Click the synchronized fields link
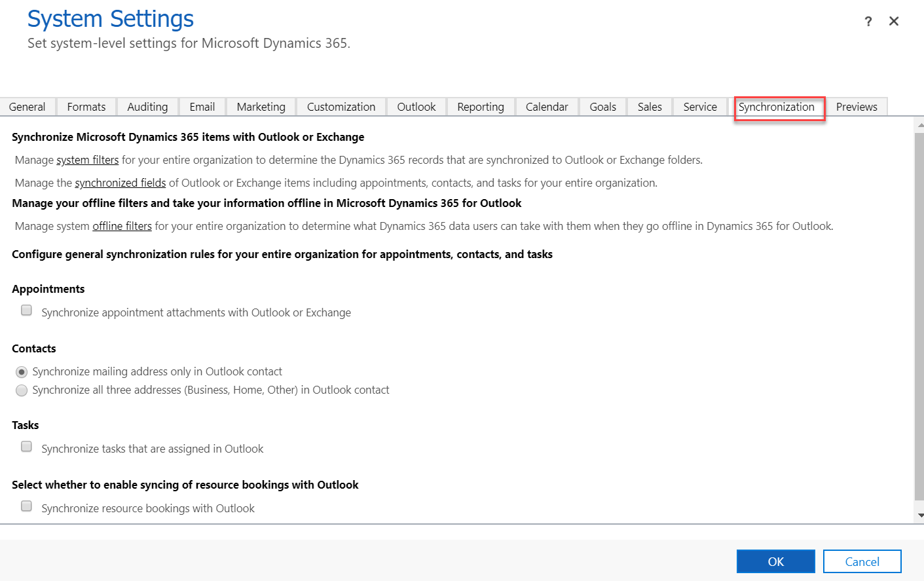The height and width of the screenshot is (581, 924). pyautogui.click(x=120, y=182)
